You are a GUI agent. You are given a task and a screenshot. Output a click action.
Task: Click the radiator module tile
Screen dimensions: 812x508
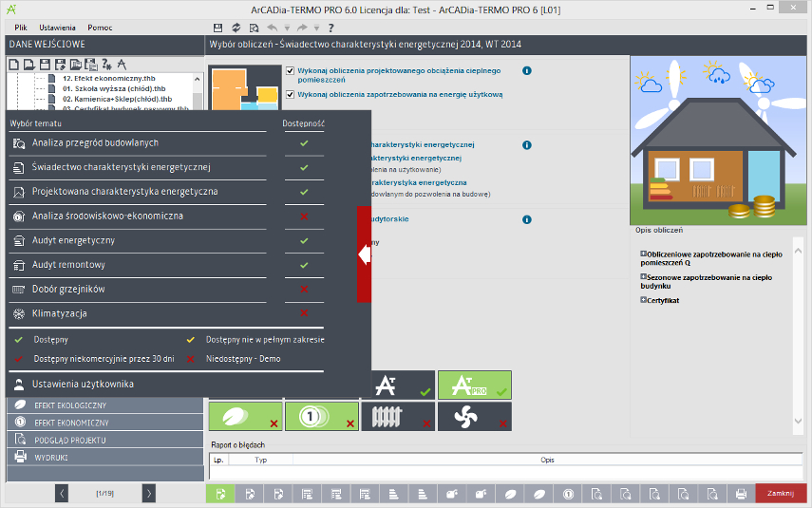398,416
